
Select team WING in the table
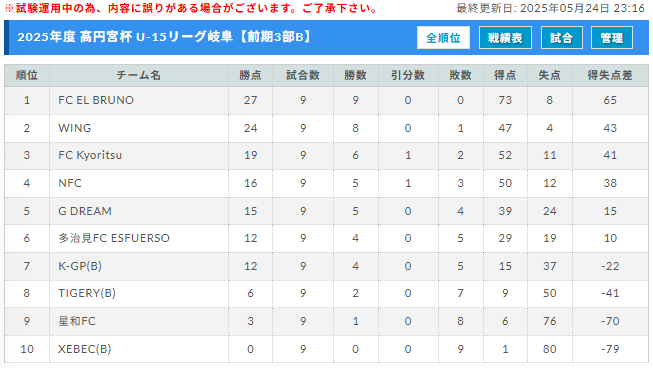[x=75, y=128]
